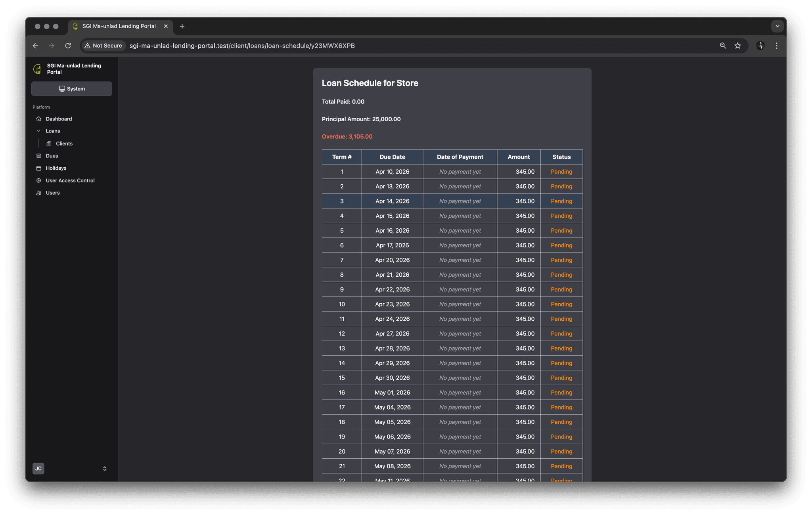The height and width of the screenshot is (515, 812).
Task: Open the Dues list icon
Action: [38, 156]
